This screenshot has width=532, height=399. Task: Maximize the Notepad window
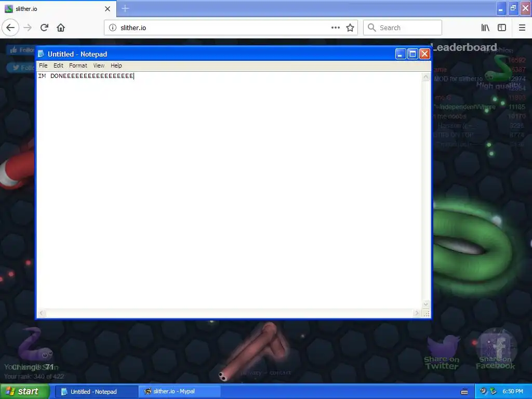tap(413, 54)
